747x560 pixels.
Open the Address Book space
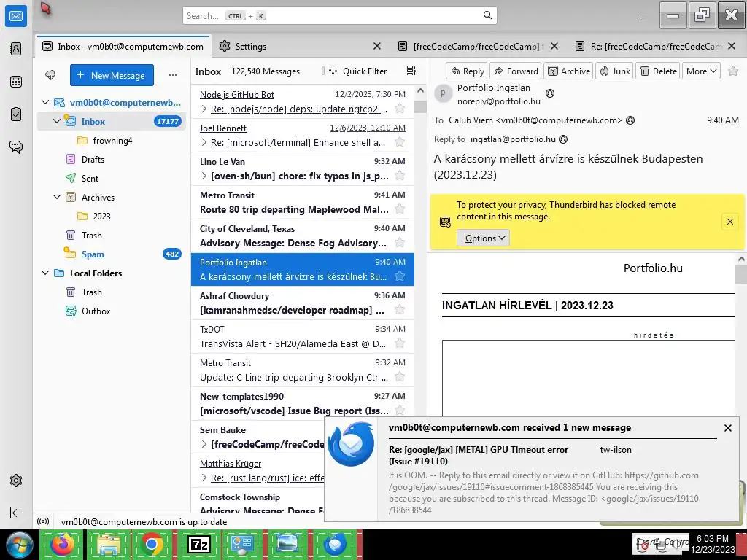pos(16,49)
